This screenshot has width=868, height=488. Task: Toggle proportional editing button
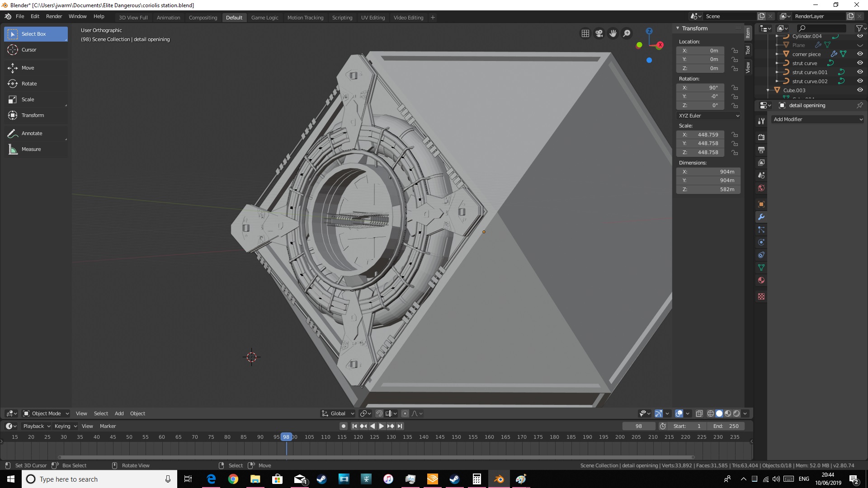coord(405,413)
